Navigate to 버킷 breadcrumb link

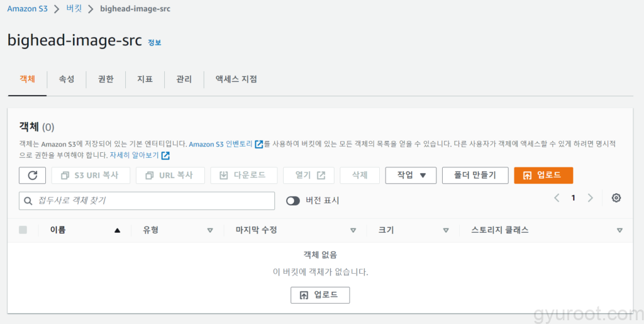[x=74, y=9]
